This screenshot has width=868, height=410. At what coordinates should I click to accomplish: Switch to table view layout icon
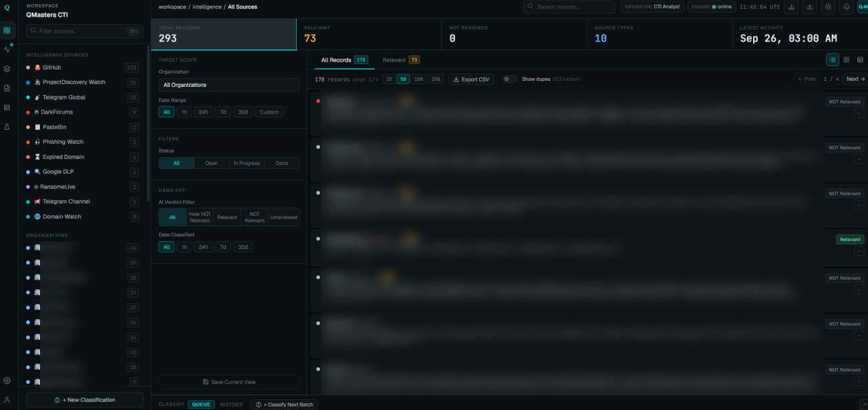[860, 59]
